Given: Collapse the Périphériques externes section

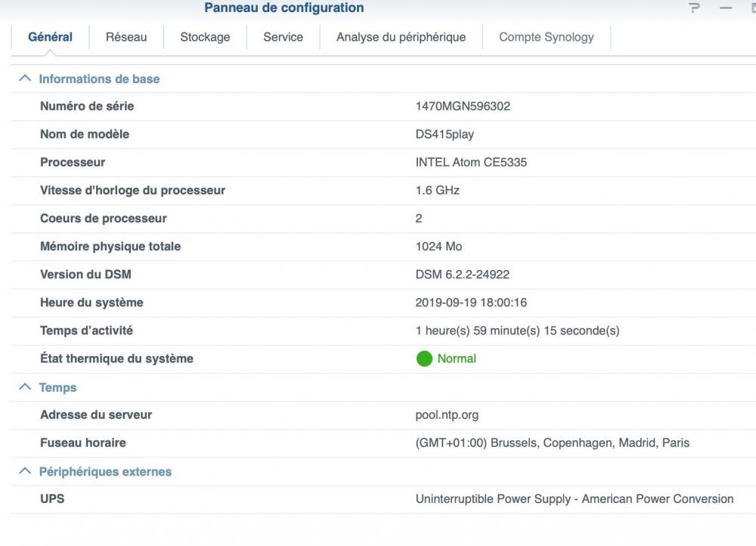Looking at the screenshot, I should pyautogui.click(x=25, y=471).
